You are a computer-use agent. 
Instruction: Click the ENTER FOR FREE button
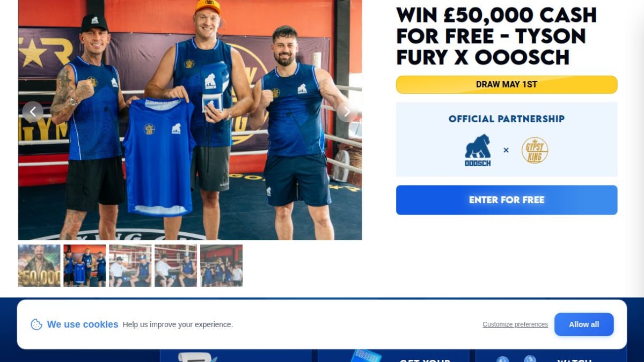coord(507,200)
